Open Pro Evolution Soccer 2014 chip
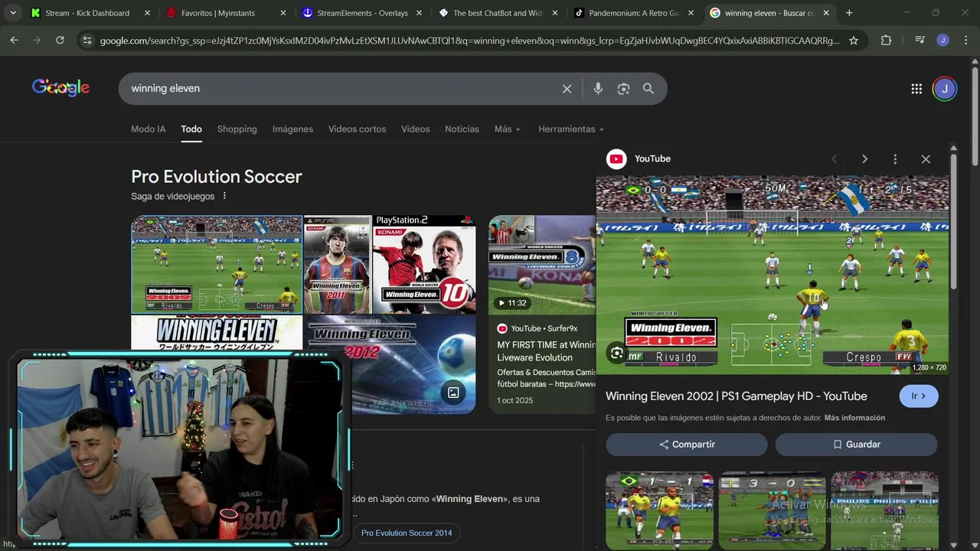 click(x=407, y=533)
